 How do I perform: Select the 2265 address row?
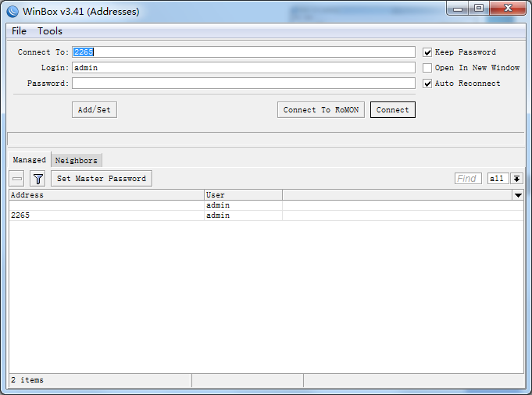pyautogui.click(x=105, y=215)
